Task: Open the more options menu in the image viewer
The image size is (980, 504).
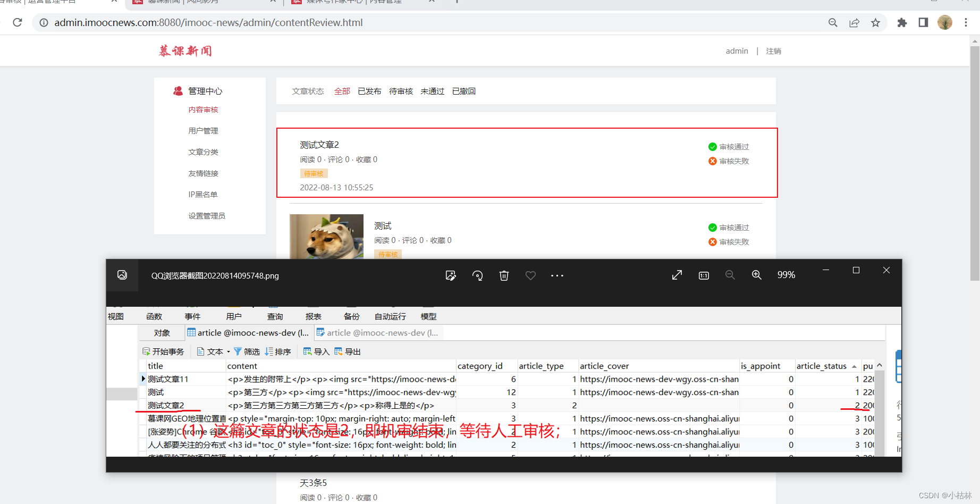Action: tap(557, 275)
